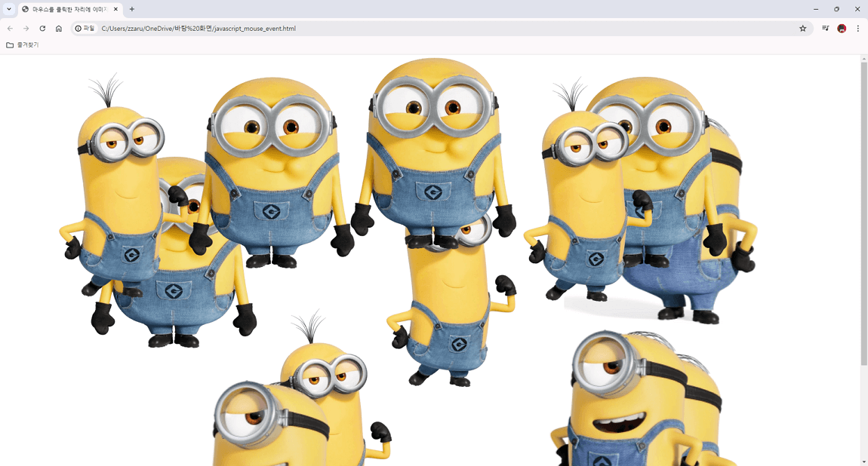View site information icon labeled 파일
The image size is (868, 466).
(85, 28)
